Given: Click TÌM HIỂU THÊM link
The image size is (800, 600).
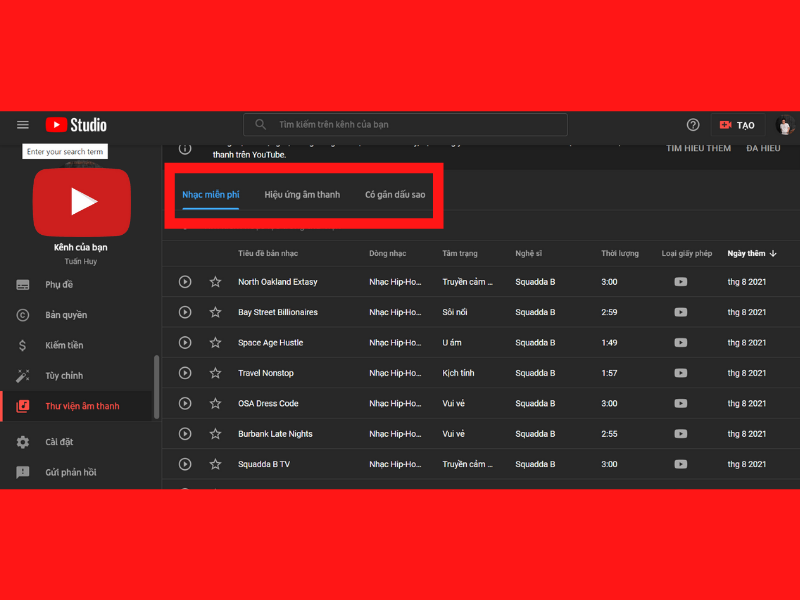Looking at the screenshot, I should (x=698, y=146).
